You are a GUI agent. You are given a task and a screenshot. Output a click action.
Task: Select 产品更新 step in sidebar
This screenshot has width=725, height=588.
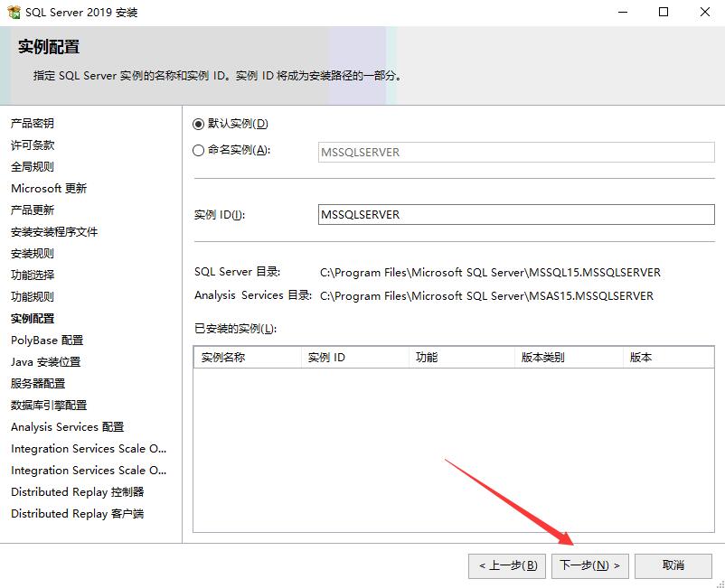[33, 210]
